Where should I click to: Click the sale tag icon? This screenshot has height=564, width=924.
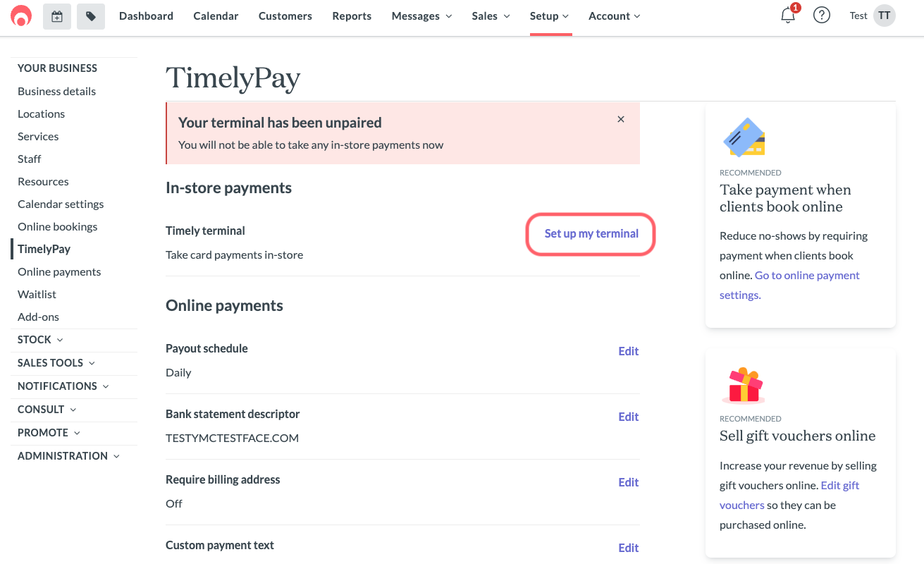tap(91, 16)
